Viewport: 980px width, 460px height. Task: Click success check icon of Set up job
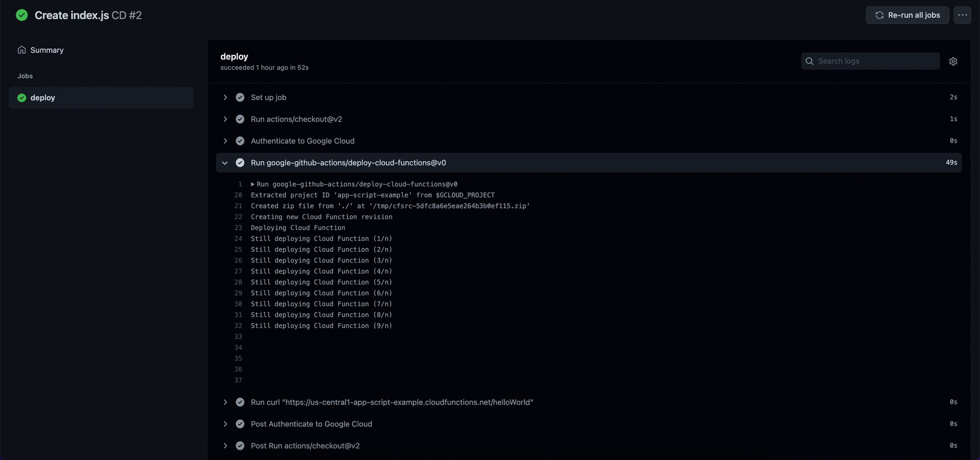[240, 97]
